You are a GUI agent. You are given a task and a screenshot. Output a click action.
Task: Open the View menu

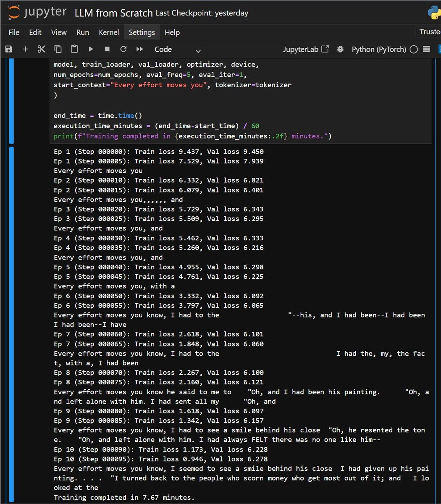[x=59, y=32]
